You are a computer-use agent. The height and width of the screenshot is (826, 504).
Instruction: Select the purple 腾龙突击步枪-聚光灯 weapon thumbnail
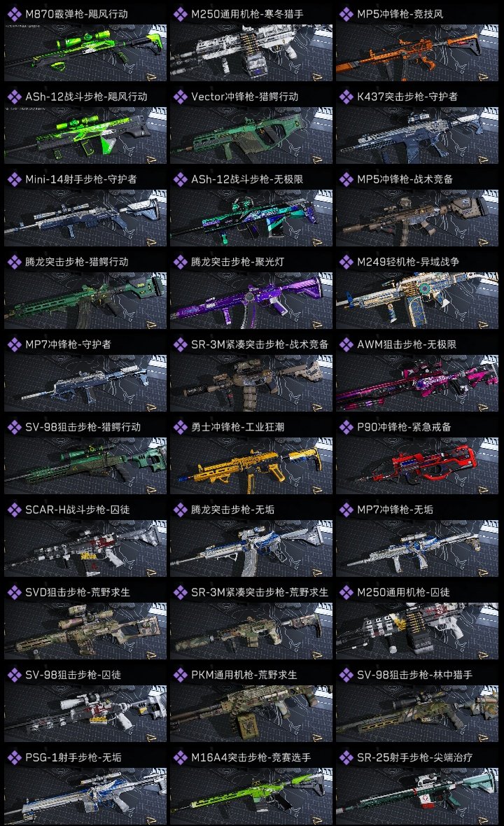pos(251,301)
